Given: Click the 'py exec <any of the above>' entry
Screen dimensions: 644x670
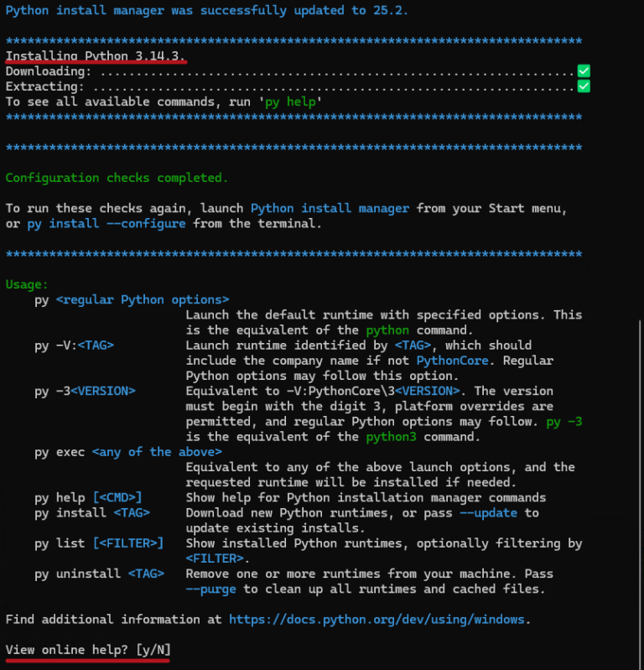Looking at the screenshot, I should pyautogui.click(x=128, y=452).
